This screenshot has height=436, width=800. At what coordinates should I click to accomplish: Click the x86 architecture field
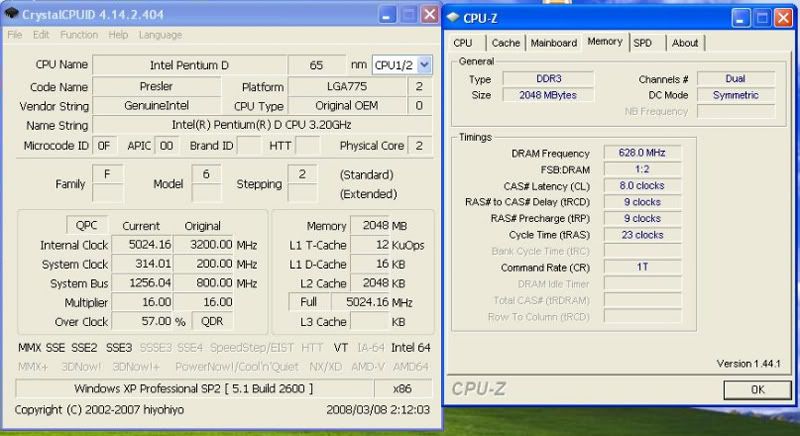tap(403, 389)
